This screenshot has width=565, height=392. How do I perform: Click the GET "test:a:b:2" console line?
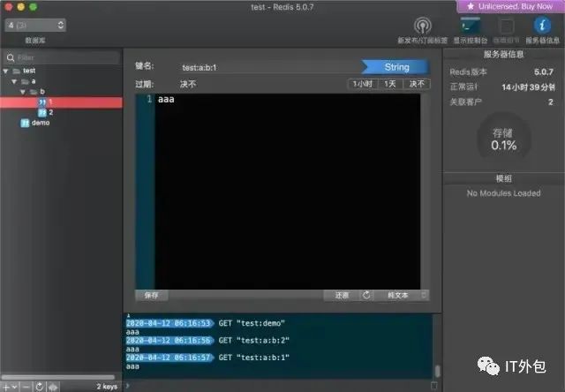coord(253,341)
